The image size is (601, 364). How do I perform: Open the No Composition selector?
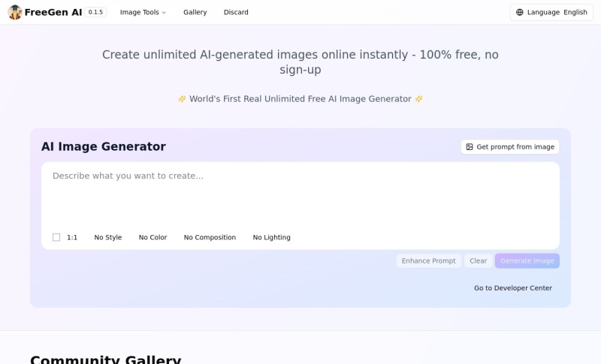click(210, 237)
